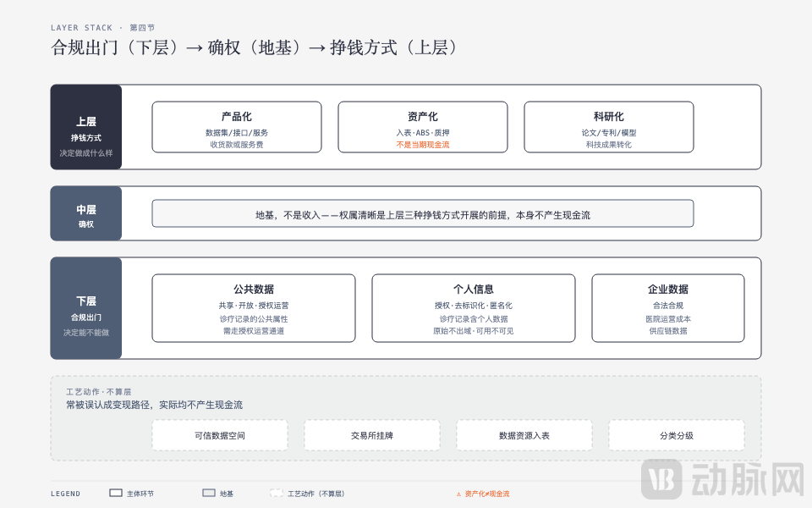Select the 医院运营成本 line
The width and height of the screenshot is (812, 508).
coord(668,319)
